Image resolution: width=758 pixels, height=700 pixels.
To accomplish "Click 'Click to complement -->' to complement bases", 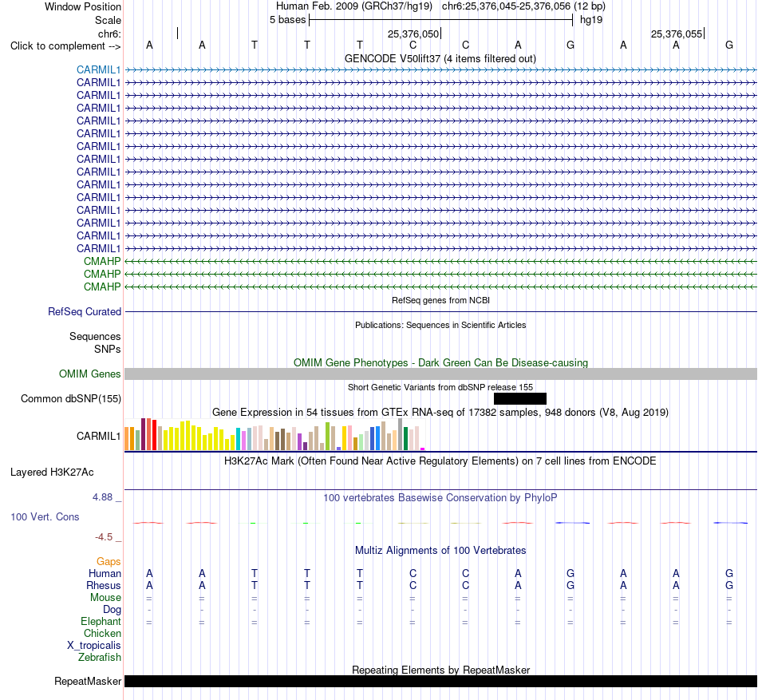I will [65, 46].
